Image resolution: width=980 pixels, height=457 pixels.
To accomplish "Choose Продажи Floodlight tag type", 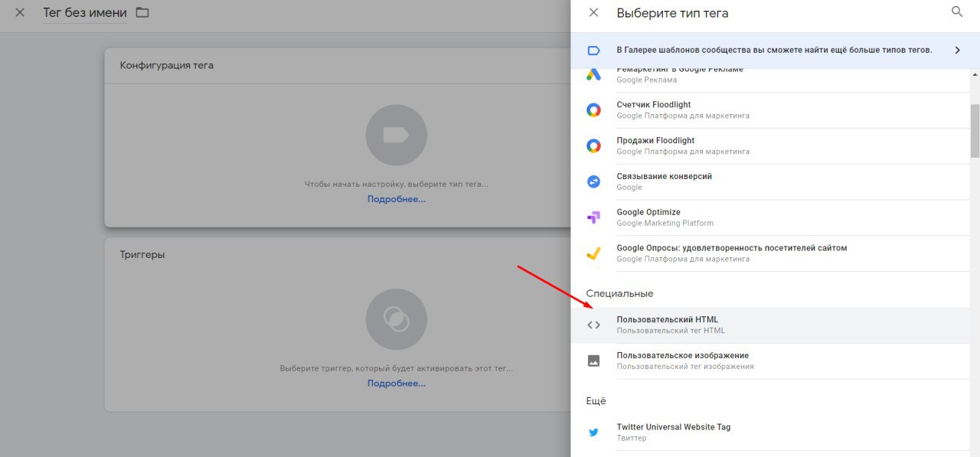I will coord(770,146).
